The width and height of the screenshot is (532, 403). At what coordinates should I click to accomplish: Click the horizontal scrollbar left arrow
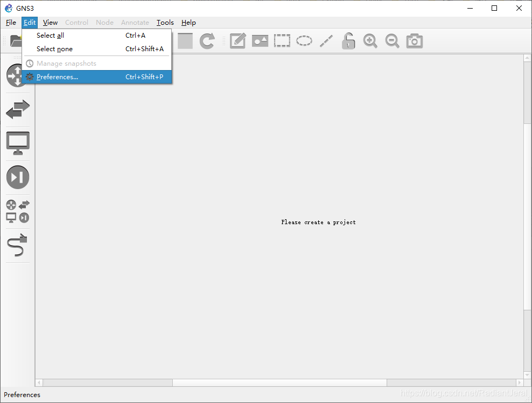click(x=39, y=383)
